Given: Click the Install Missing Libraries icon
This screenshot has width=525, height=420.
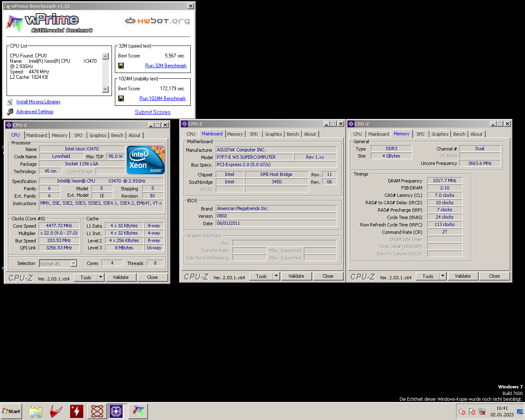Looking at the screenshot, I should click(x=10, y=102).
